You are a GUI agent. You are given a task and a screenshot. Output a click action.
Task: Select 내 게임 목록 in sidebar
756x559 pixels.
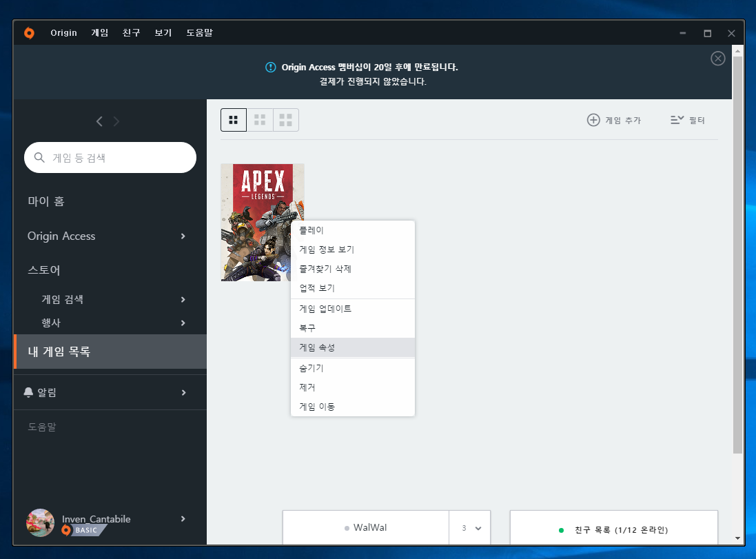pyautogui.click(x=110, y=352)
